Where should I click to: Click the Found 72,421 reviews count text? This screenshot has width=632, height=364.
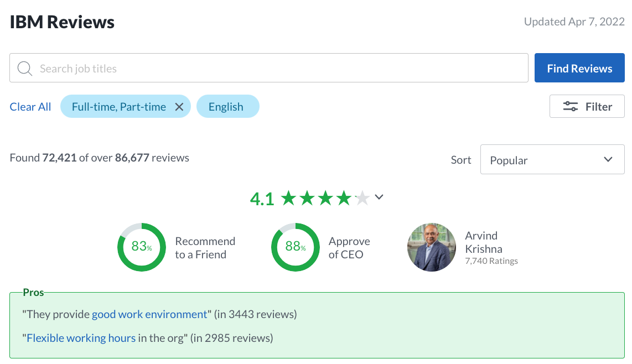point(99,158)
